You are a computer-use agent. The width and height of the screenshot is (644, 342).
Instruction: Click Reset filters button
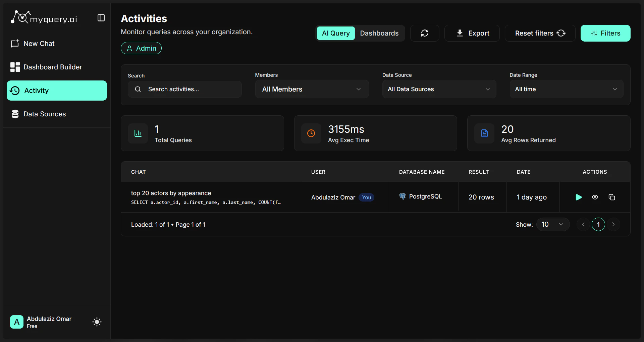click(540, 33)
